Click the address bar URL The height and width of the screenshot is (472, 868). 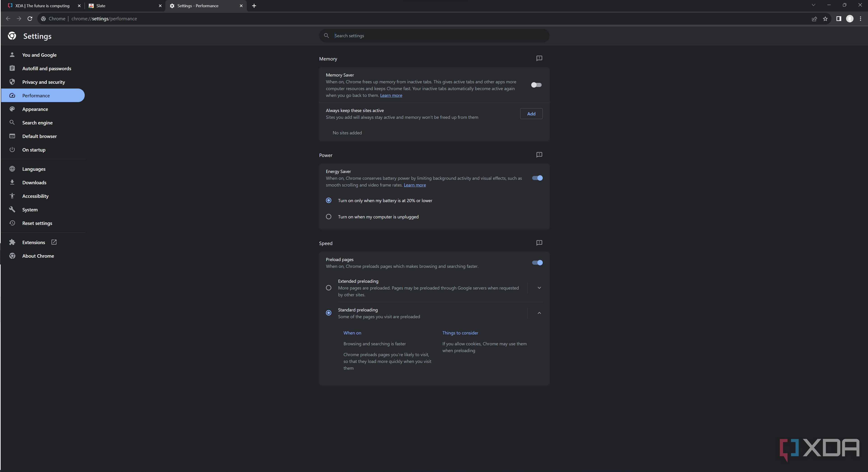[x=104, y=19]
